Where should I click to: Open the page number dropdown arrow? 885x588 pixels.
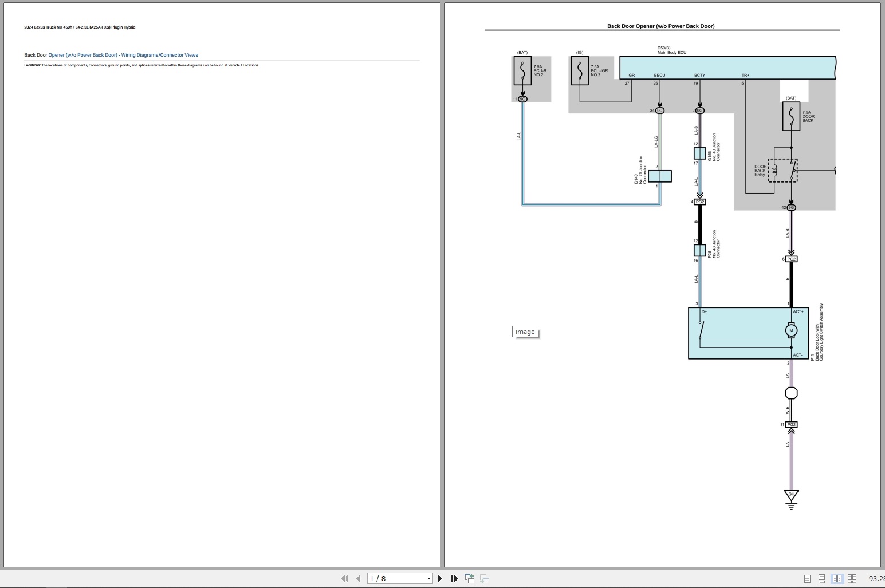coord(428,579)
